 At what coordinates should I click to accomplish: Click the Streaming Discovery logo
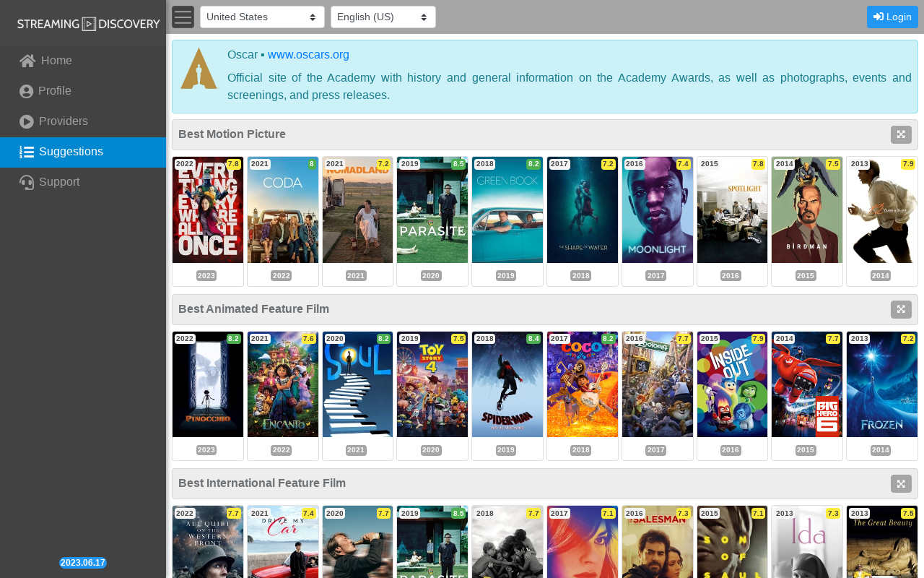coord(88,24)
